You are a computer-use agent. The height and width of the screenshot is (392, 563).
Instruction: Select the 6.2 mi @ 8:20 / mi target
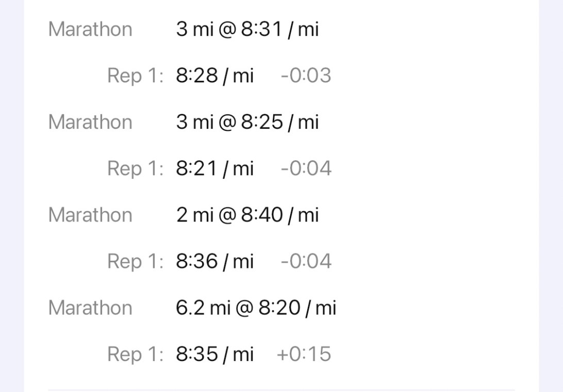click(256, 308)
